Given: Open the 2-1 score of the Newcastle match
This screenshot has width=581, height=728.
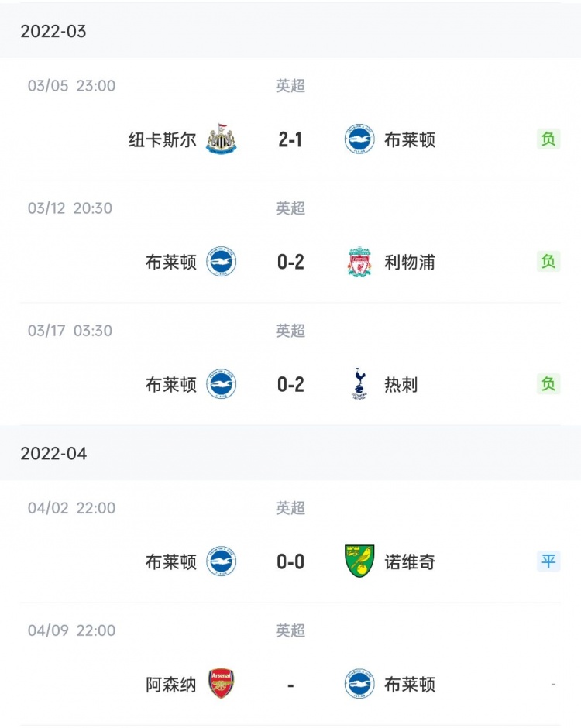Looking at the screenshot, I should 290,139.
